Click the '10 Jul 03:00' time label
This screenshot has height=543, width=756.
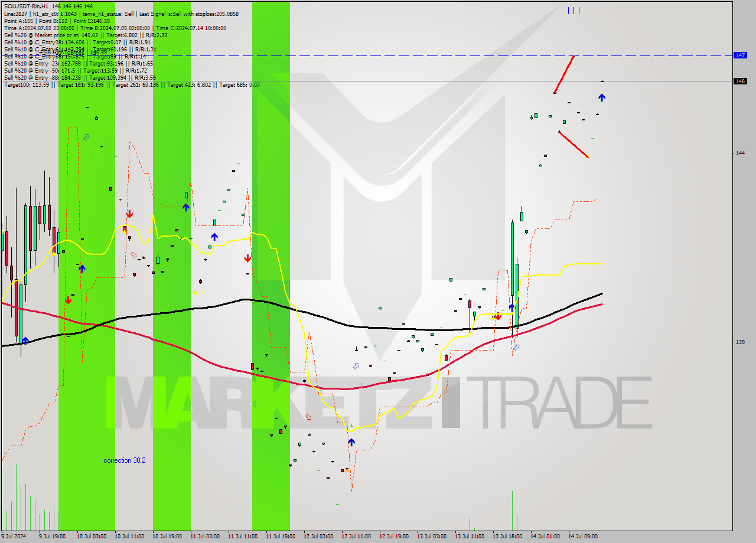(x=92, y=537)
